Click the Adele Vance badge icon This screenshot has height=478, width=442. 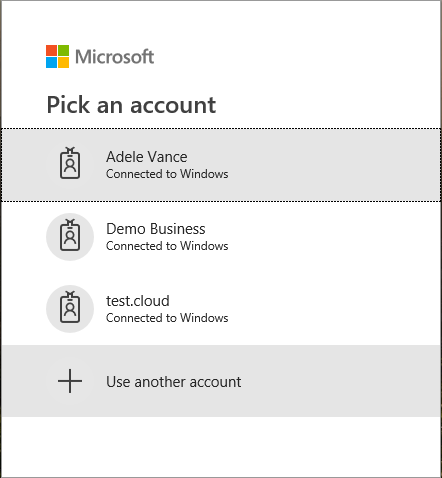(x=70, y=164)
